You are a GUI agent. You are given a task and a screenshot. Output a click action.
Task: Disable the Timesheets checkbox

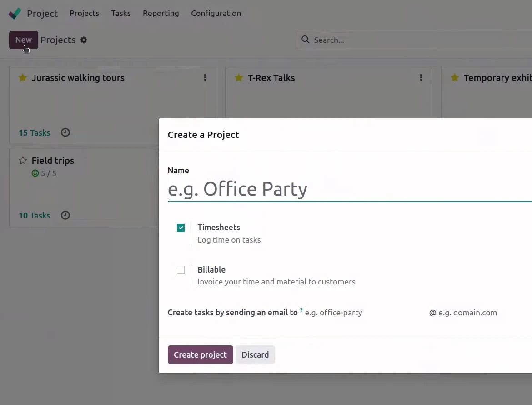(x=181, y=228)
